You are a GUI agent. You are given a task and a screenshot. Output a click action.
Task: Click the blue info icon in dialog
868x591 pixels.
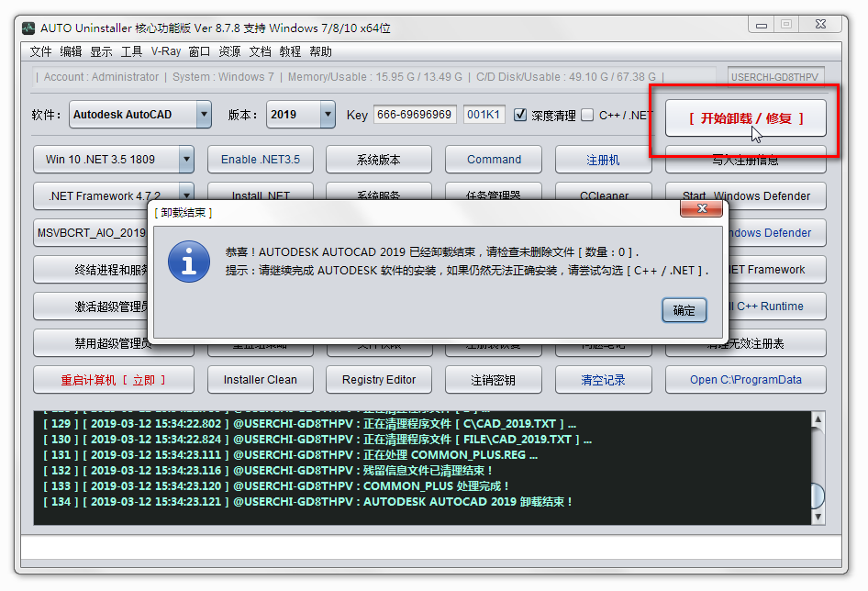click(189, 262)
